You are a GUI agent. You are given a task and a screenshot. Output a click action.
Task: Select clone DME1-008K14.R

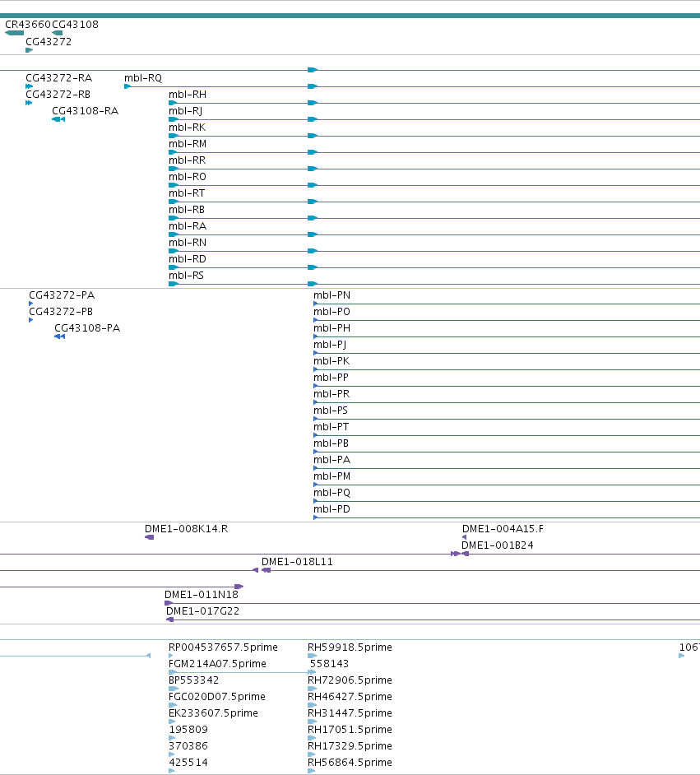click(x=186, y=529)
